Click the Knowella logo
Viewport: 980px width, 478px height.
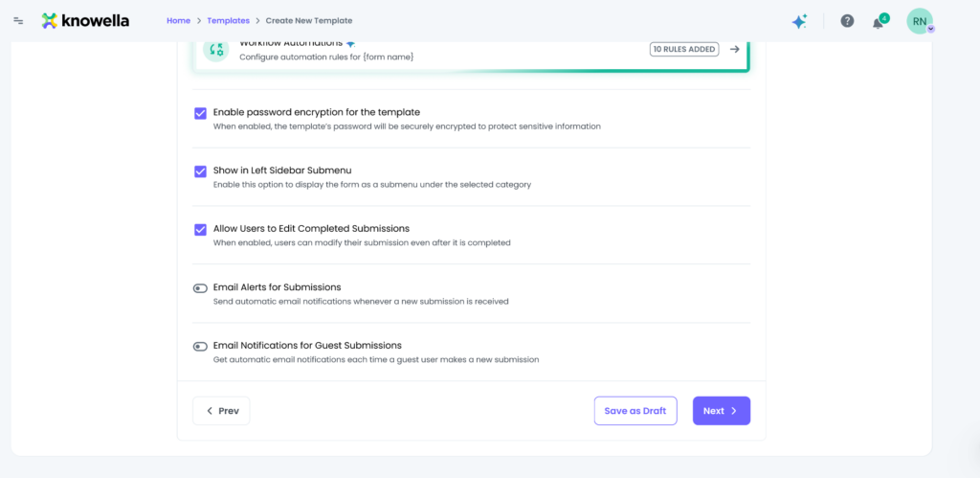pos(85,20)
